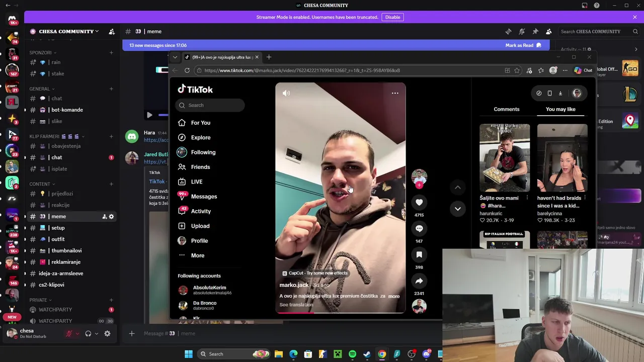
Task: Toggle Discord headphones deafen button
Action: [x=88, y=333]
